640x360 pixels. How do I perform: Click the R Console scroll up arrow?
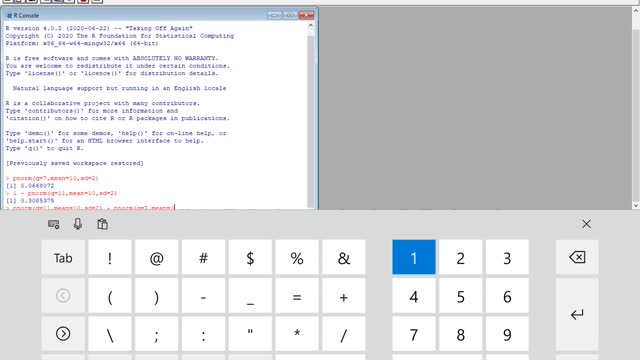[x=311, y=26]
